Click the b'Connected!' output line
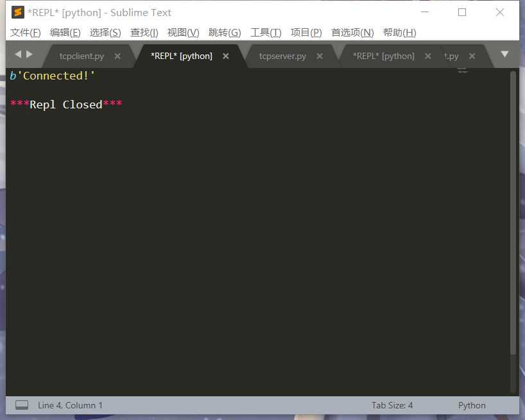This screenshot has width=525, height=420. click(x=52, y=76)
